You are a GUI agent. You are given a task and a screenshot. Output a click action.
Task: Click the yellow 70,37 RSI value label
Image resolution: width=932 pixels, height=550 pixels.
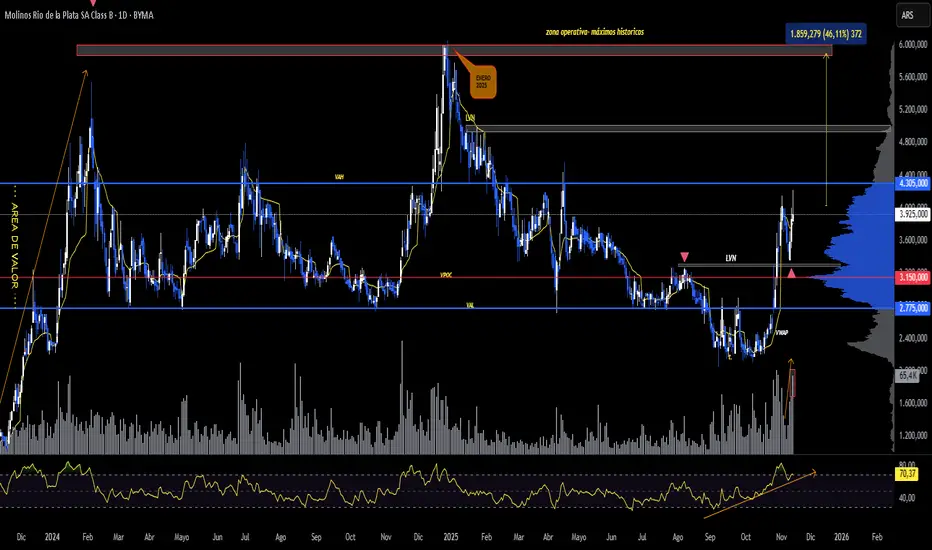click(x=907, y=474)
